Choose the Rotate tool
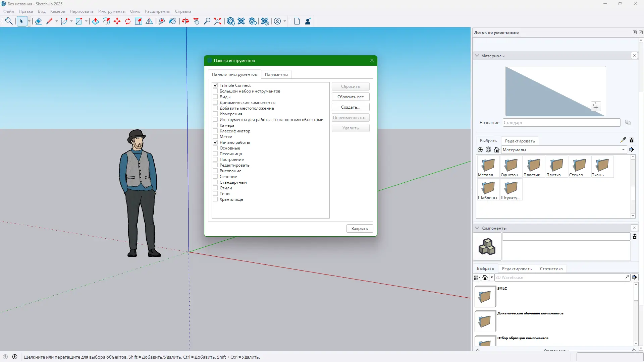The width and height of the screenshot is (644, 362). click(128, 21)
